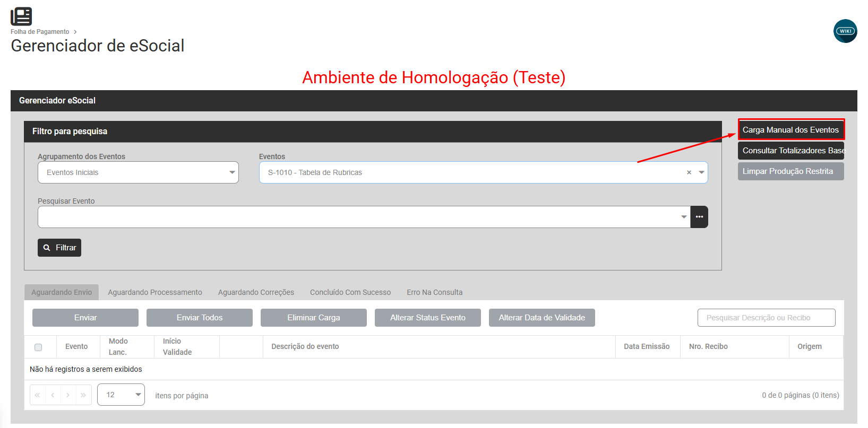The image size is (868, 428).
Task: Open the Aguardando Correções tab
Action: pos(256,292)
